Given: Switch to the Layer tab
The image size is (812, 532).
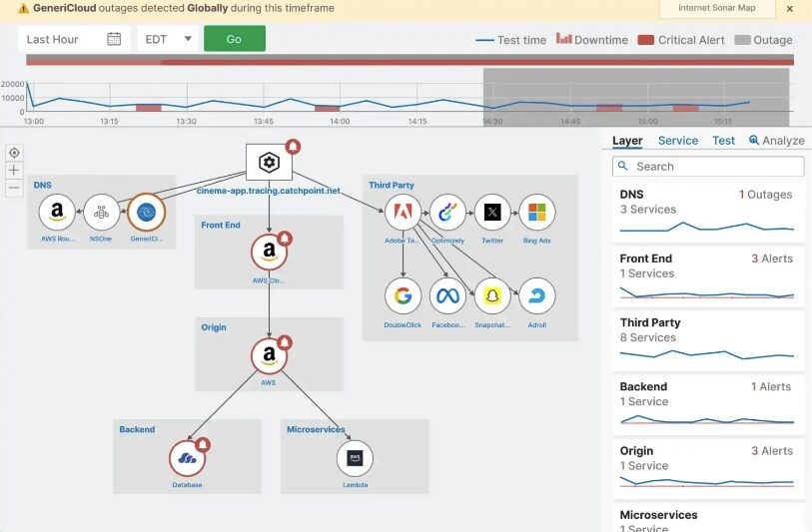Looking at the screenshot, I should [x=627, y=141].
